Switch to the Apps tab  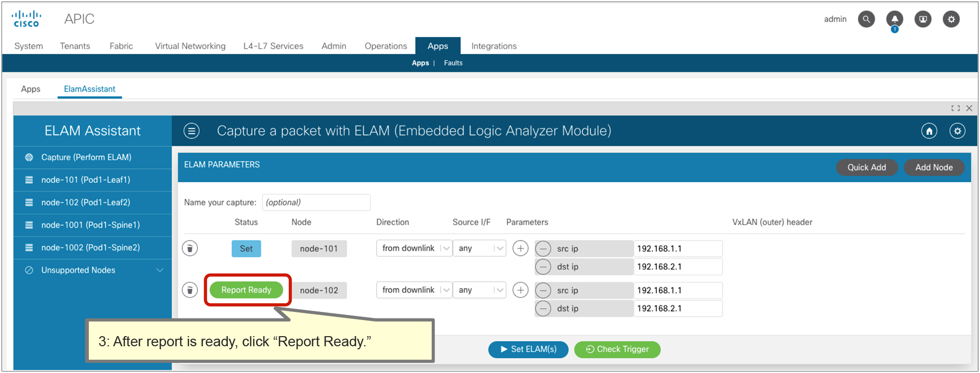coord(30,89)
